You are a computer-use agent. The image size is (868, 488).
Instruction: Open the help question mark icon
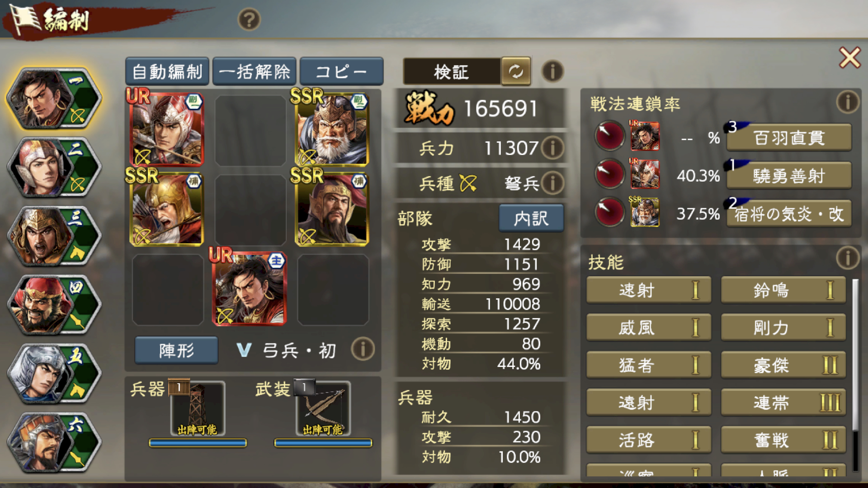tap(249, 19)
